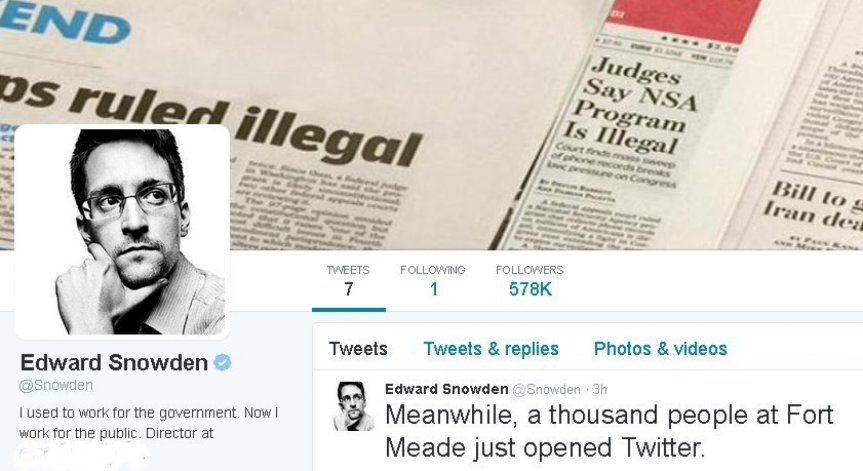Click the Edward Snowden profile name heading
863x471 pixels.
114,363
